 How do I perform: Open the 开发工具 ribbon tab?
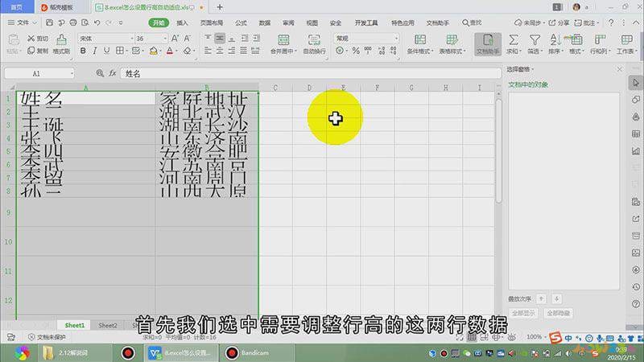coord(366,23)
